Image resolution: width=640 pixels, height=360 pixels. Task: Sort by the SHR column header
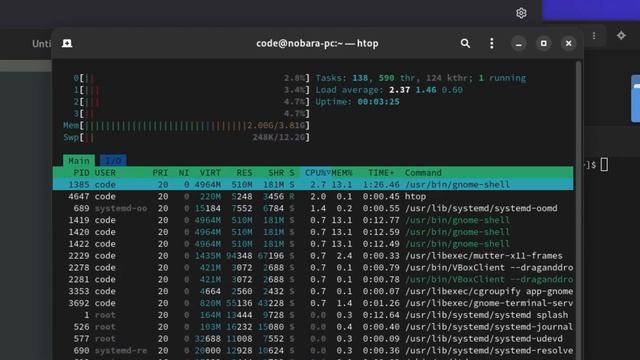276,173
